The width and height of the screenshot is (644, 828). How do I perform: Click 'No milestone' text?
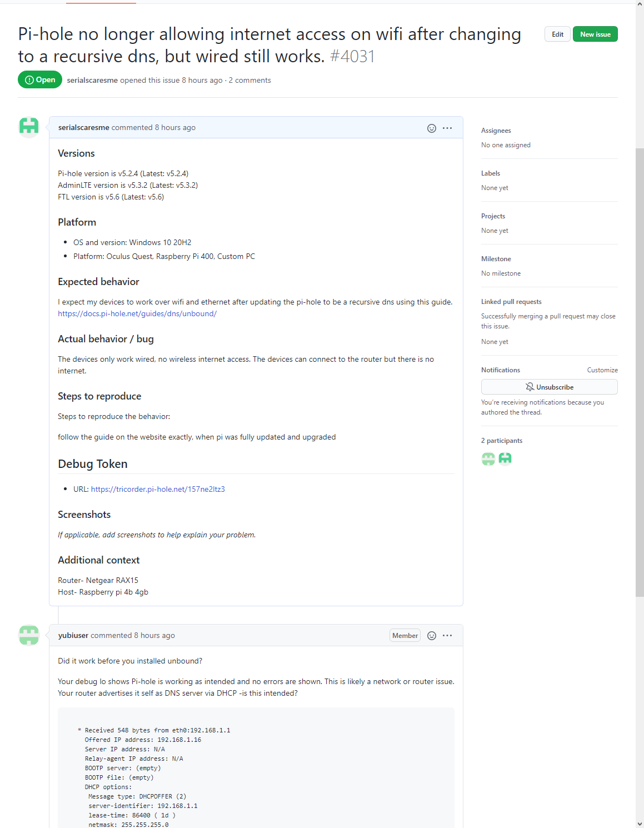point(501,273)
